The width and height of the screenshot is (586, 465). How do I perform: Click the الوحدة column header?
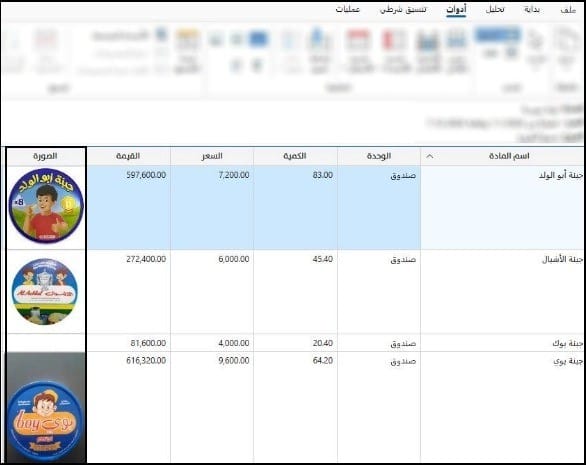[379, 156]
